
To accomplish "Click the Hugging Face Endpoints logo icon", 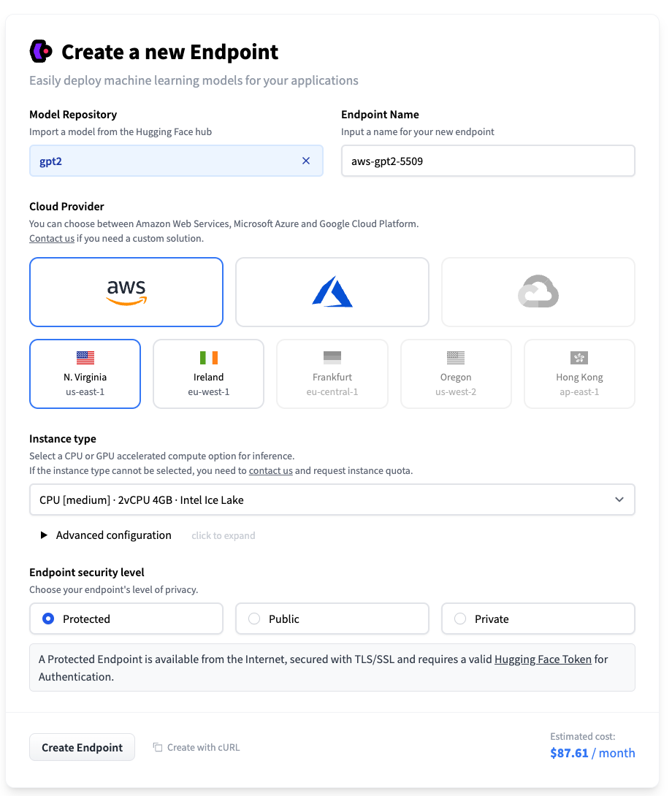I will (x=41, y=51).
